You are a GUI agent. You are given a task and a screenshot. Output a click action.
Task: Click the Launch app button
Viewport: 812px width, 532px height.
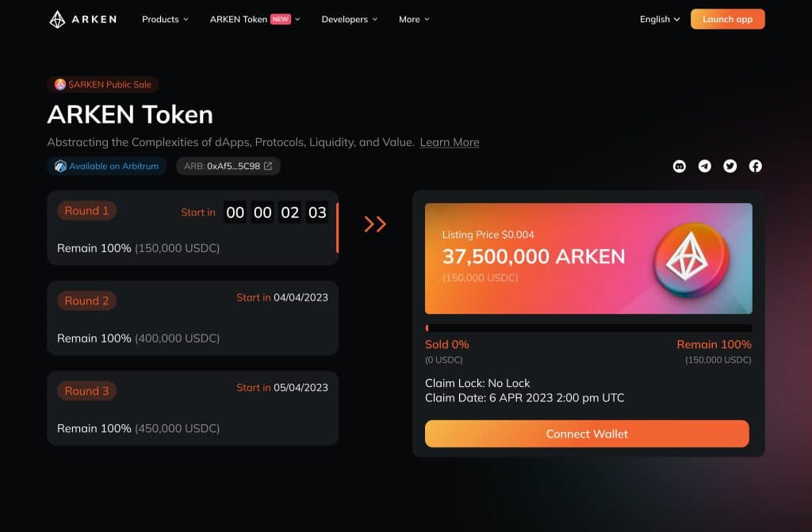click(727, 19)
